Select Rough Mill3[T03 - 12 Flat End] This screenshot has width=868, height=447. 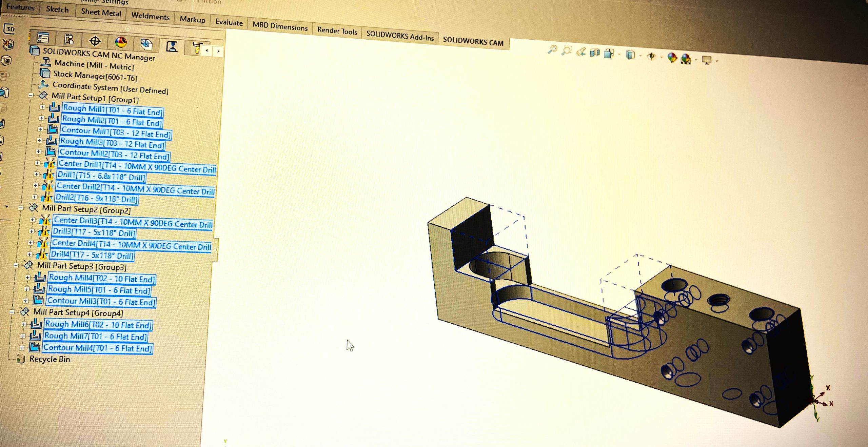pos(112,143)
